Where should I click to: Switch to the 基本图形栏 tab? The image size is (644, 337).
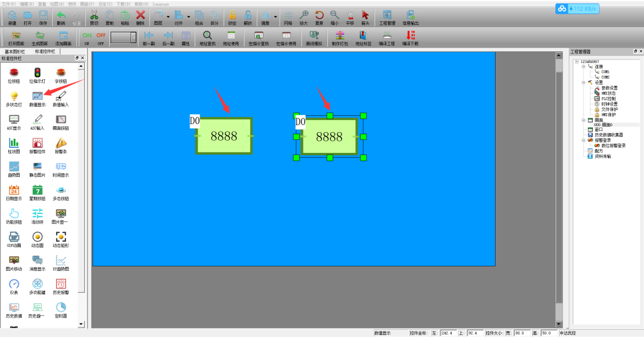pyautogui.click(x=15, y=52)
